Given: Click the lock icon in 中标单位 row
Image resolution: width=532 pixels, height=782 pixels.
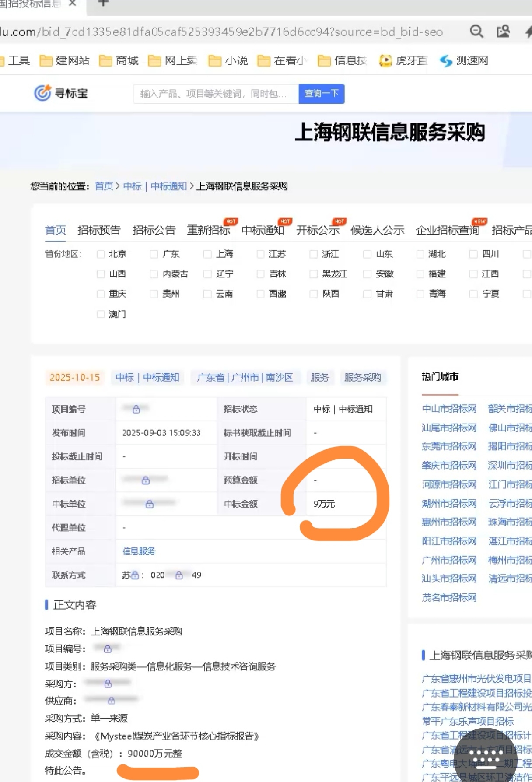Looking at the screenshot, I should pos(150,504).
